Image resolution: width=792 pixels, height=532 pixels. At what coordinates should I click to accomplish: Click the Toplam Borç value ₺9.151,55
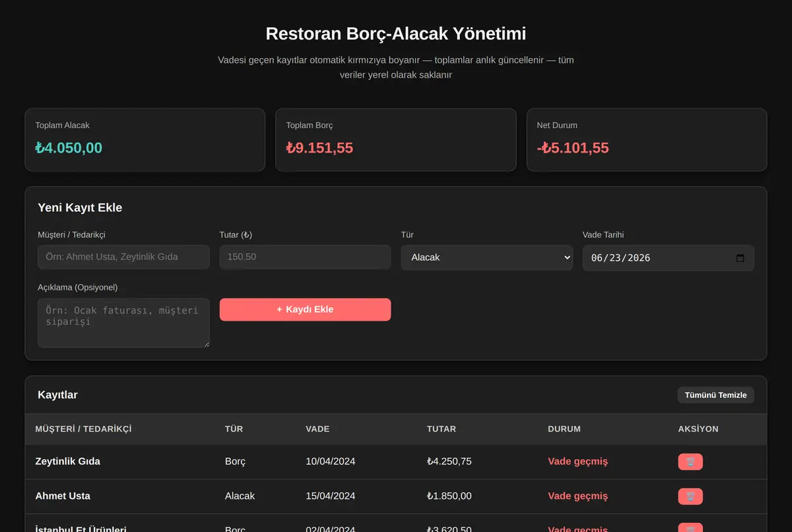(x=319, y=148)
